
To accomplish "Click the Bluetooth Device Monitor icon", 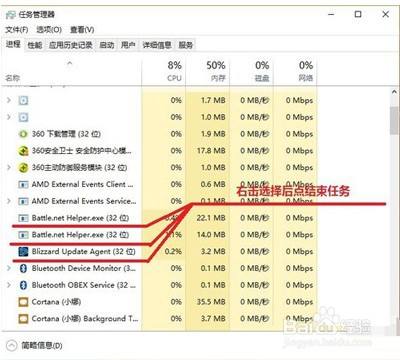I will click(23, 268).
